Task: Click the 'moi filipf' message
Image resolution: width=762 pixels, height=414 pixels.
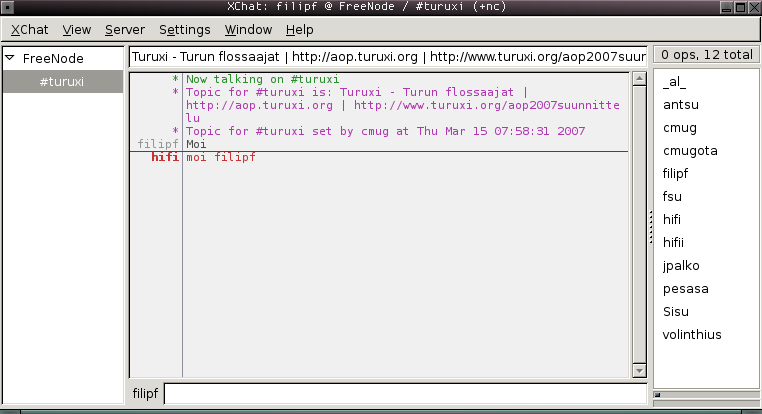Action: click(x=221, y=157)
